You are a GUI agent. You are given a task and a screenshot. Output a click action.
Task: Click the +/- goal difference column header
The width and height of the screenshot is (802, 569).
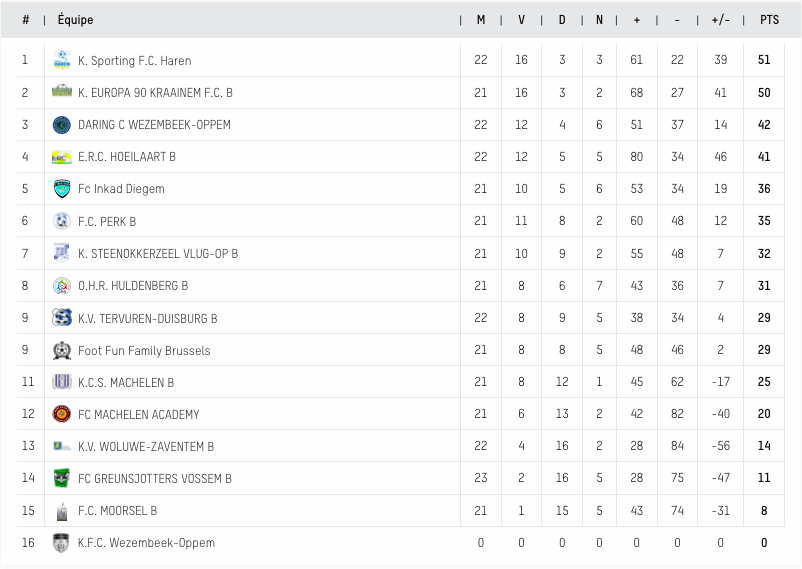click(720, 20)
